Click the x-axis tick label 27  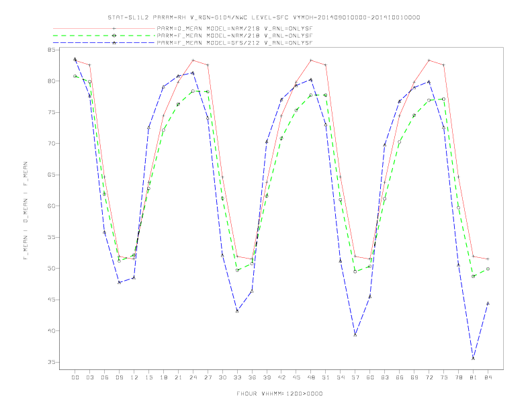(x=208, y=377)
